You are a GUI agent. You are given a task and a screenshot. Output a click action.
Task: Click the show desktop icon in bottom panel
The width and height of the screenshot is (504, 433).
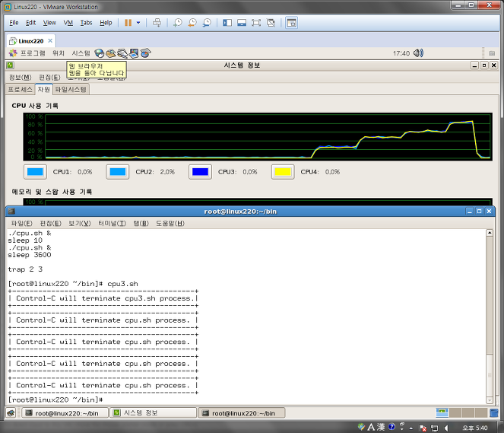11,412
